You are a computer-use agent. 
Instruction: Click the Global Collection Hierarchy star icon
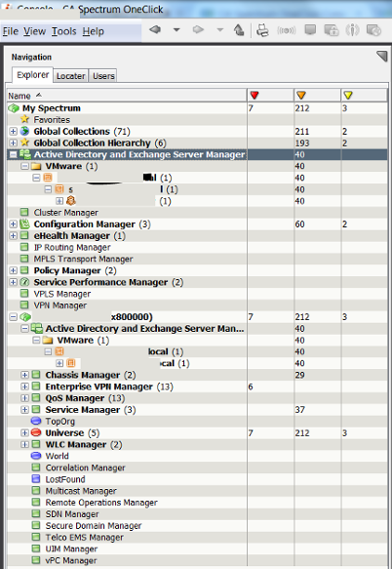pyautogui.click(x=24, y=142)
